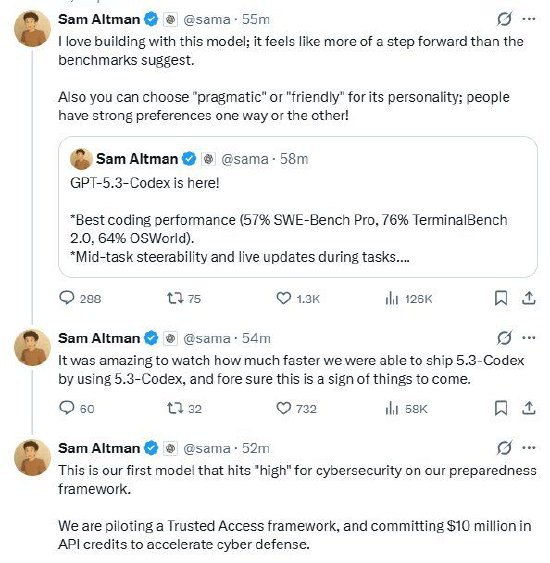550x563 pixels.
Task: Open more options menu on 52m tweet
Action: [x=529, y=448]
